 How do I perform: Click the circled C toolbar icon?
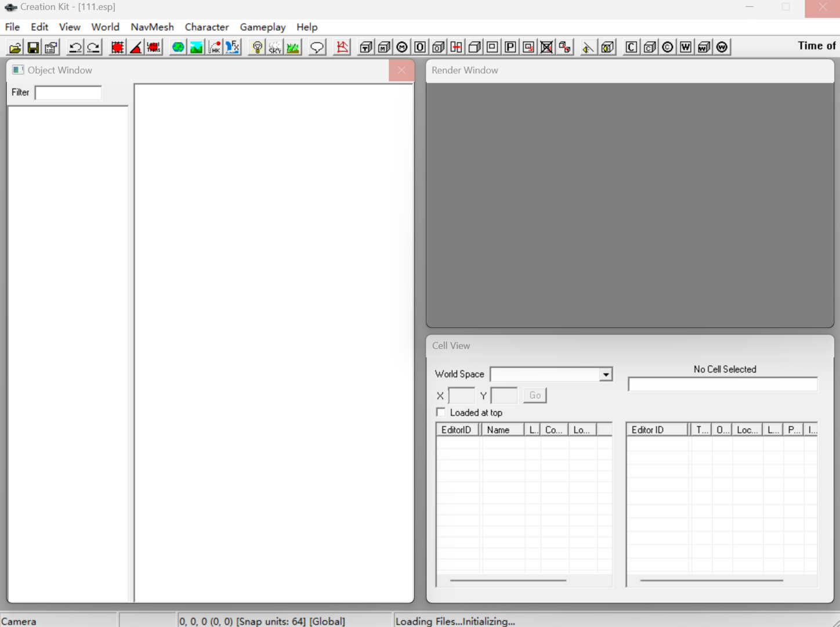668,47
